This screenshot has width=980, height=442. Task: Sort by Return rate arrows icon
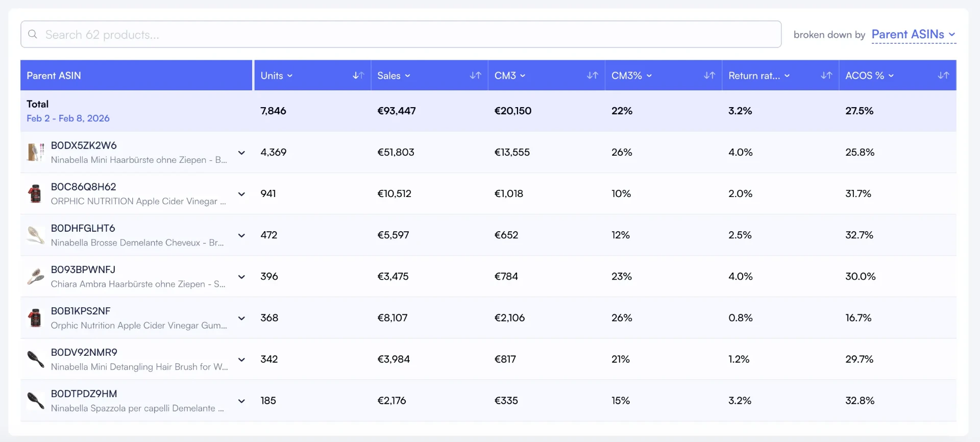coord(826,76)
